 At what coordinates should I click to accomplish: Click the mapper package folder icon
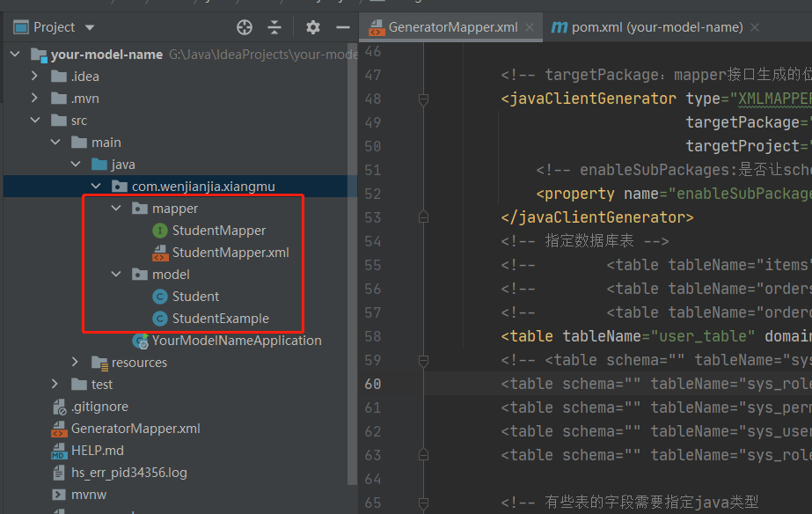pos(140,209)
